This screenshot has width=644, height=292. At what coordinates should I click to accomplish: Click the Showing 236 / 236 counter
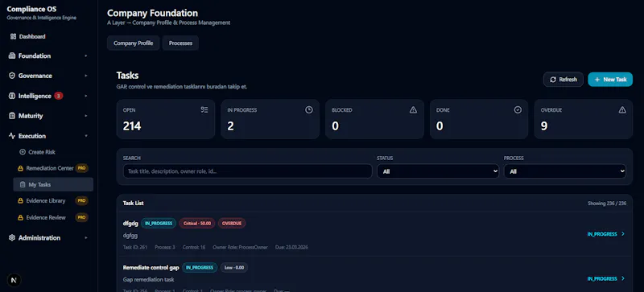point(607,204)
